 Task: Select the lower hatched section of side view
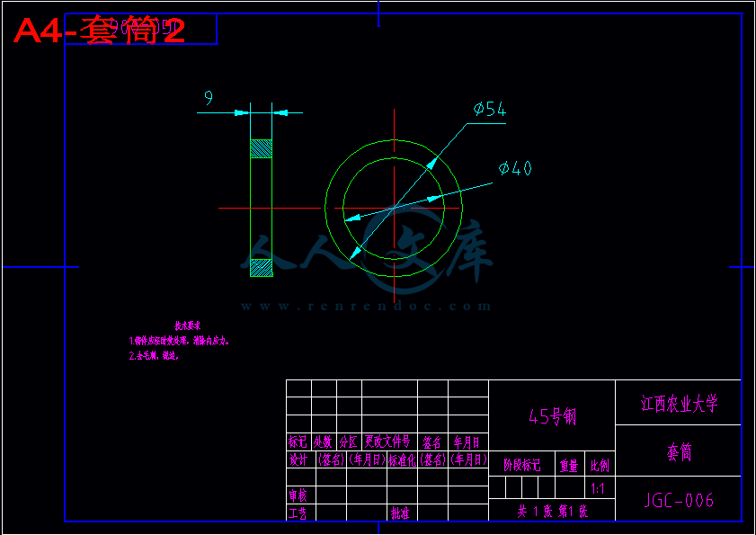pyautogui.click(x=261, y=268)
